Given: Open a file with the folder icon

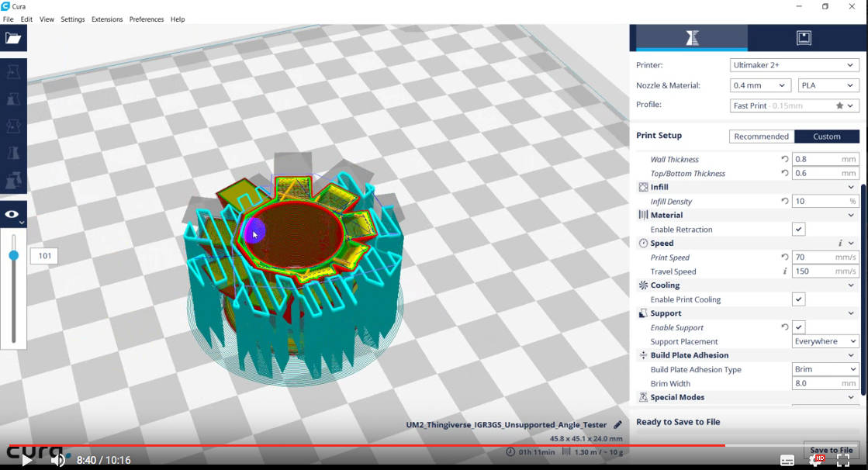Looking at the screenshot, I should coord(13,38).
